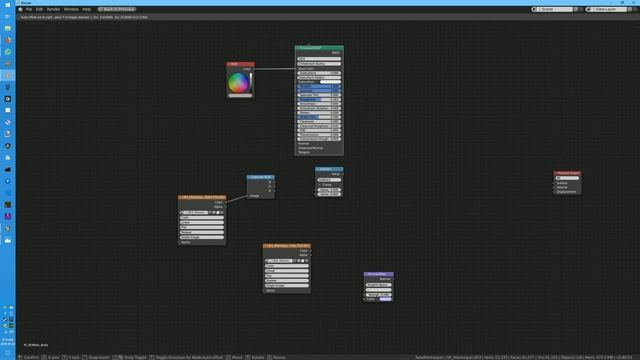Click the IOR value field
Image resolution: width=640 pixels, height=360 pixels.
319,130
